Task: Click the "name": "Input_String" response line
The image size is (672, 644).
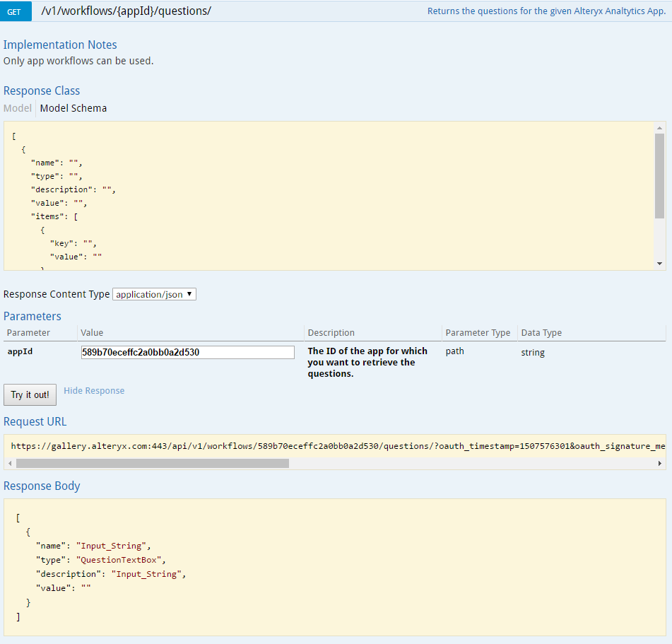Action: pos(93,545)
